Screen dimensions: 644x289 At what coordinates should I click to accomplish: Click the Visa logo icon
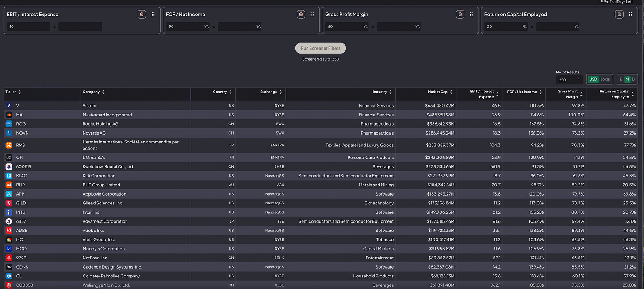(9, 106)
